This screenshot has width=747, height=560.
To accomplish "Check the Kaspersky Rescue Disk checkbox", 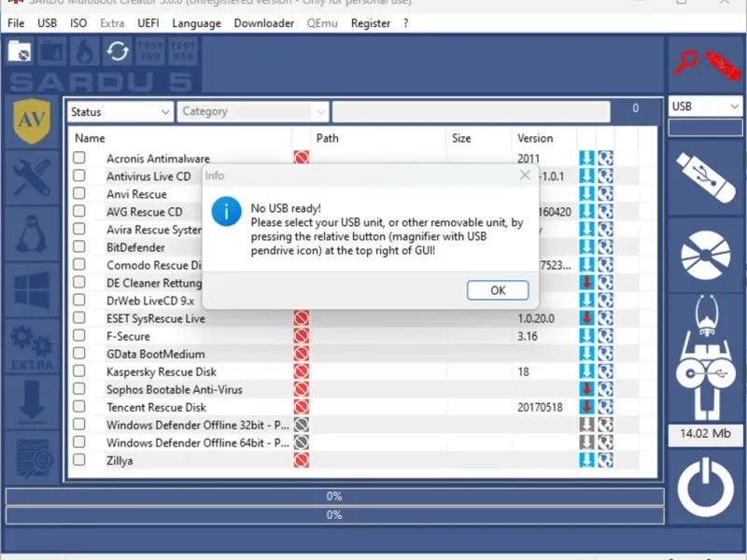I will coord(79,371).
